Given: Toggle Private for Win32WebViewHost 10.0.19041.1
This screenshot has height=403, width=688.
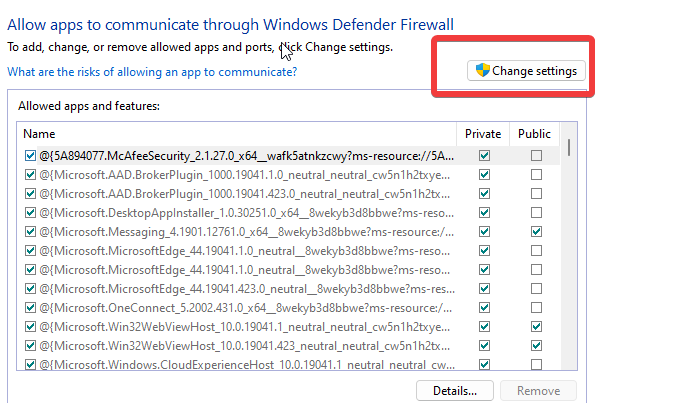Looking at the screenshot, I should pos(484,327).
